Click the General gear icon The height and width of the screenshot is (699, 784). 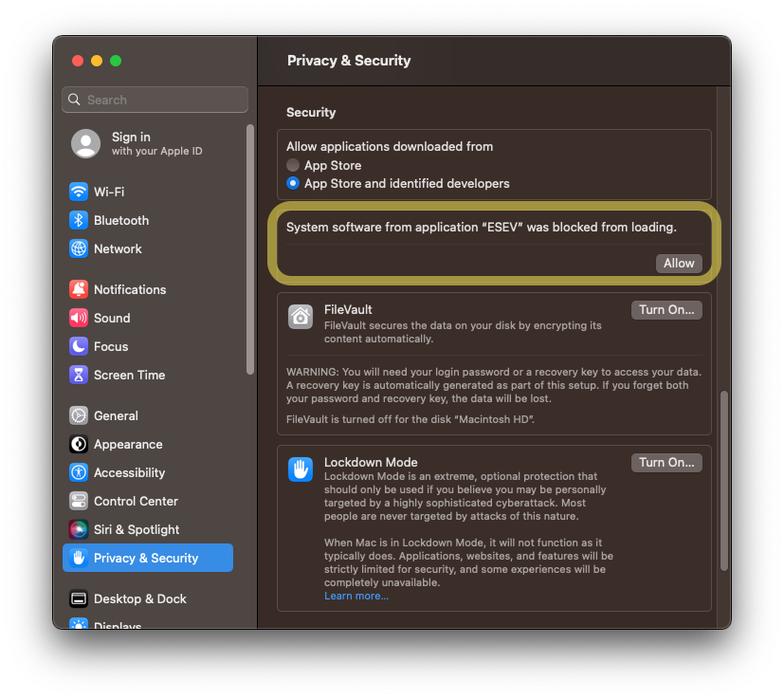point(79,415)
